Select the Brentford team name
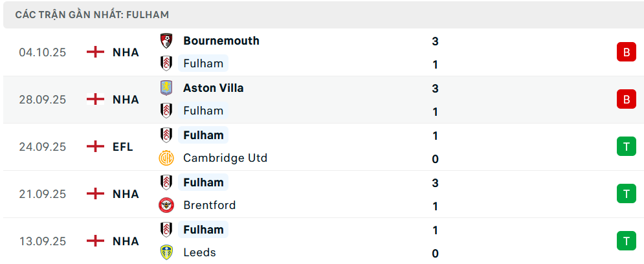This screenshot has height=264, width=644. 209,205
